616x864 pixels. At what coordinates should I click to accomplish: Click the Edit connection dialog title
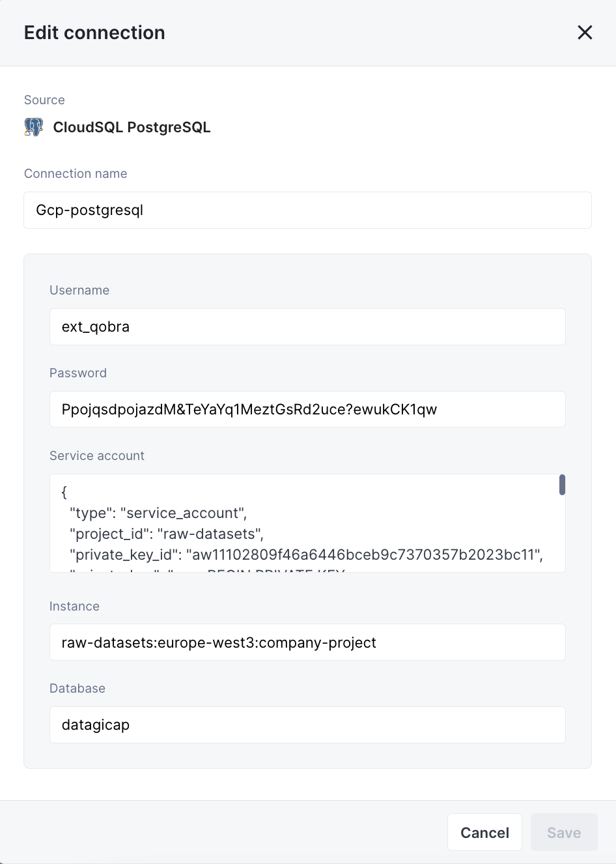[94, 32]
